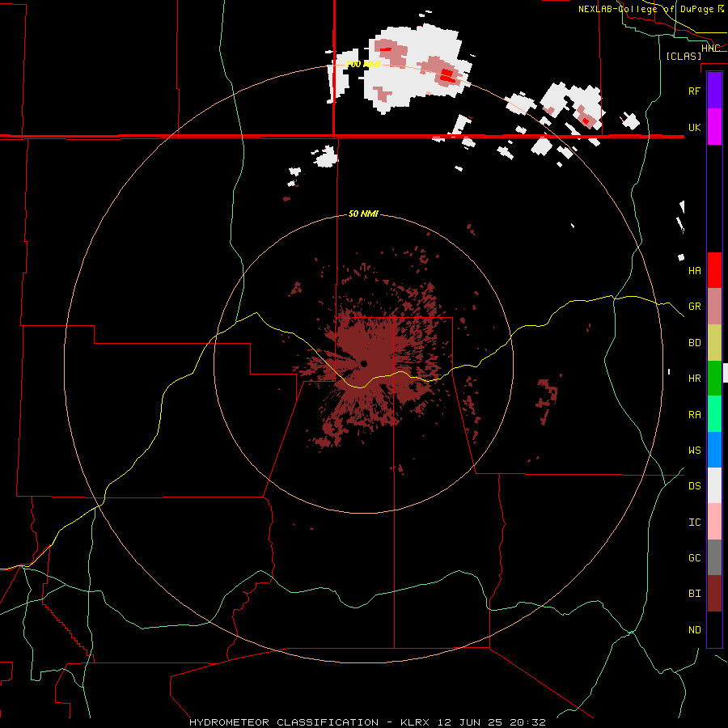Image resolution: width=728 pixels, height=728 pixels.
Task: Click the white DS dry snow swatch
Action: [x=714, y=485]
